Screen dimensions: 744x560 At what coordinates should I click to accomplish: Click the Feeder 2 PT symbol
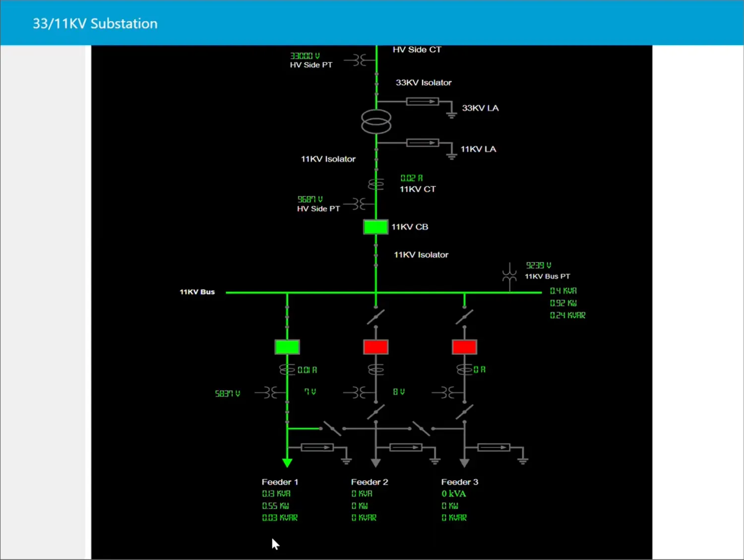360,393
